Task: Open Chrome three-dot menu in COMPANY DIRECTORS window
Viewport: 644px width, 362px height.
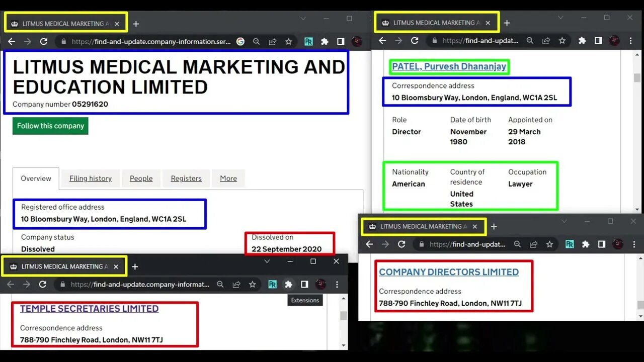Action: (x=633, y=244)
